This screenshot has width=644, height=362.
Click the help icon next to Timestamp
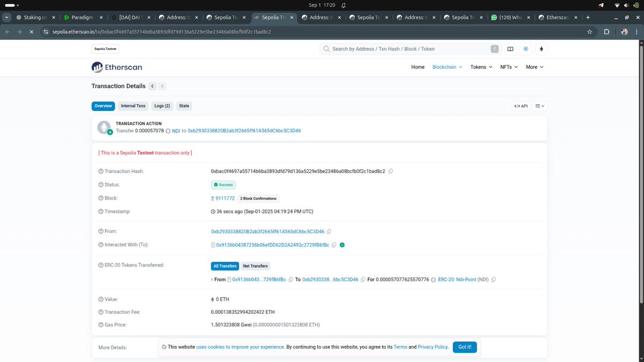point(100,212)
